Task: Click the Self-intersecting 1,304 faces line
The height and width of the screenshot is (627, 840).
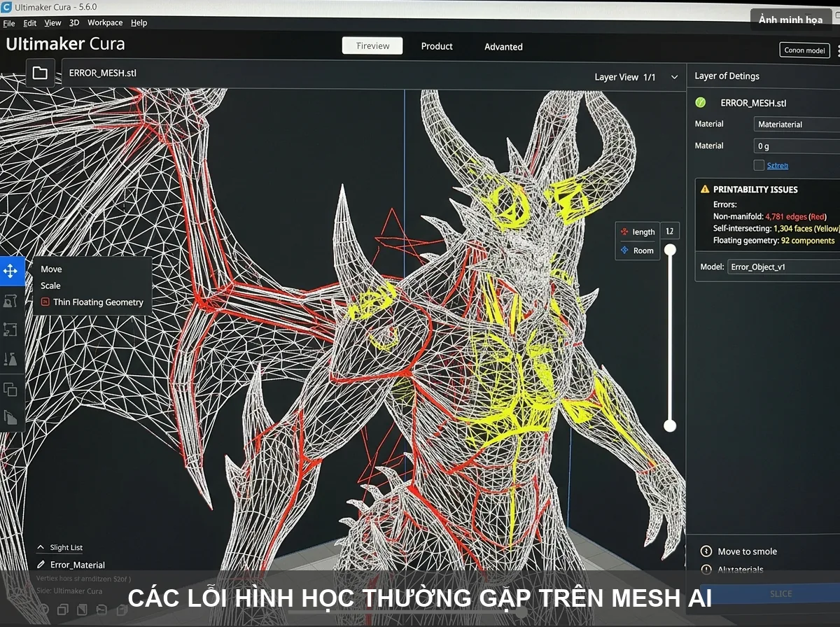Action: coord(776,229)
